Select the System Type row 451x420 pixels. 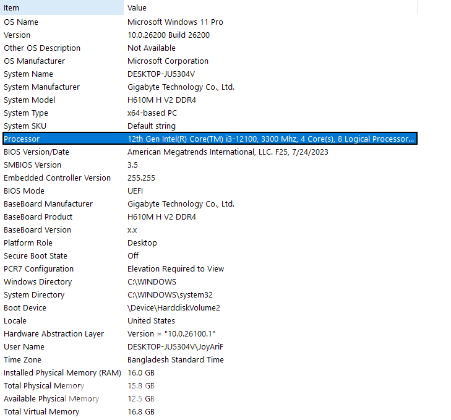pos(209,113)
